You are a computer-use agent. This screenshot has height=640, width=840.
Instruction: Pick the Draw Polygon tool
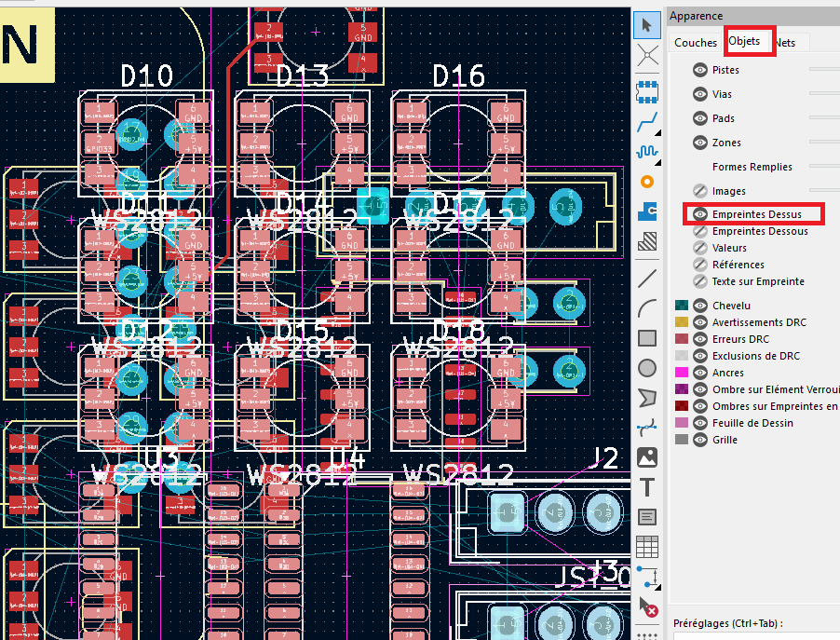point(647,399)
